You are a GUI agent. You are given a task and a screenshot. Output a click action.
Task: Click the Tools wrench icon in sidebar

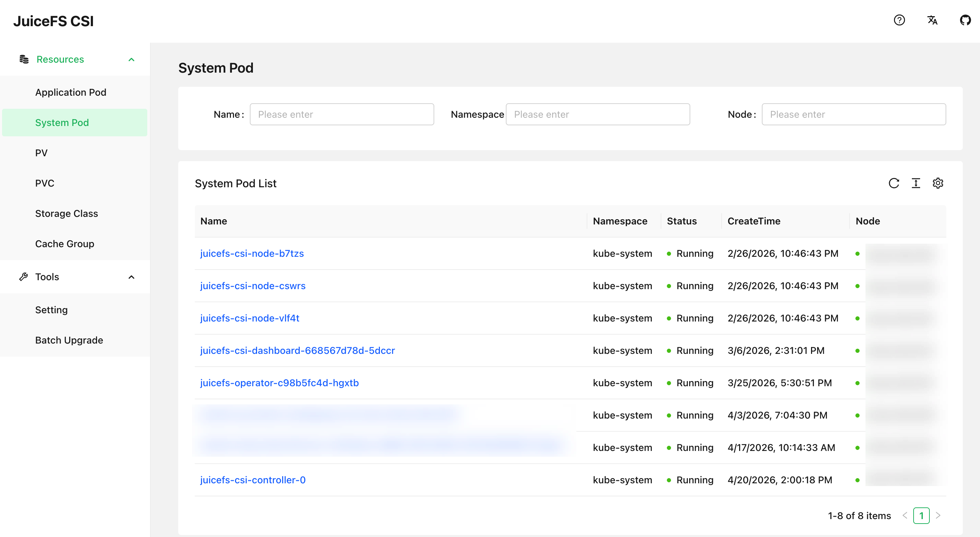[24, 277]
